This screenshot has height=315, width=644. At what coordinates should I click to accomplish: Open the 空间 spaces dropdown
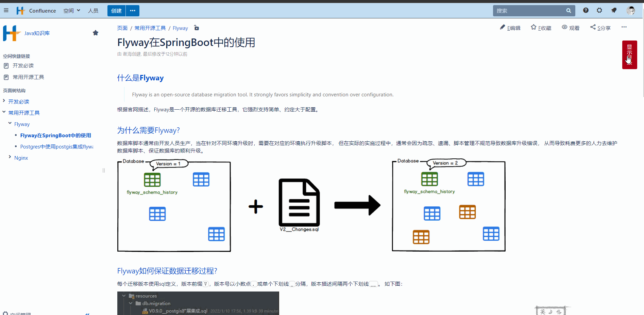point(72,11)
